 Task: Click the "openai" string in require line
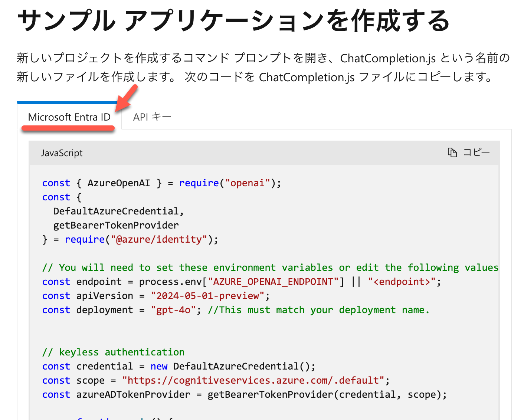coord(248,183)
